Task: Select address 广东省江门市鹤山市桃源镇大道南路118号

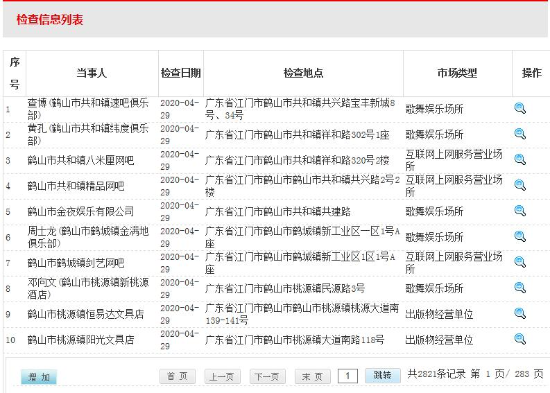Action: tap(295, 340)
